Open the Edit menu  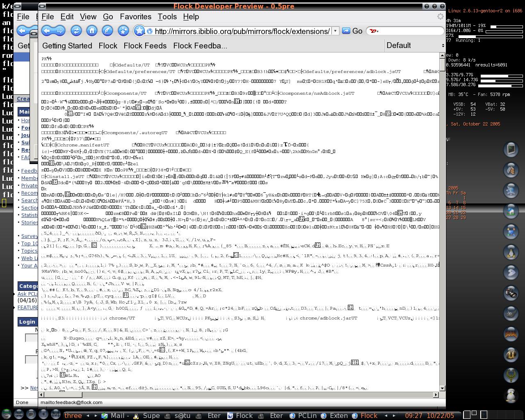[67, 17]
